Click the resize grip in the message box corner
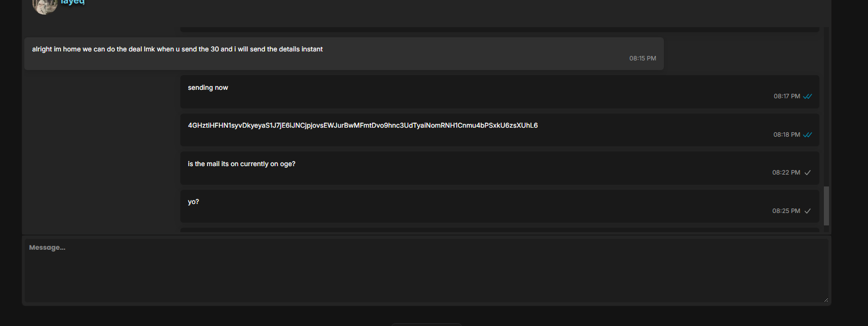The image size is (868, 326). [x=826, y=300]
